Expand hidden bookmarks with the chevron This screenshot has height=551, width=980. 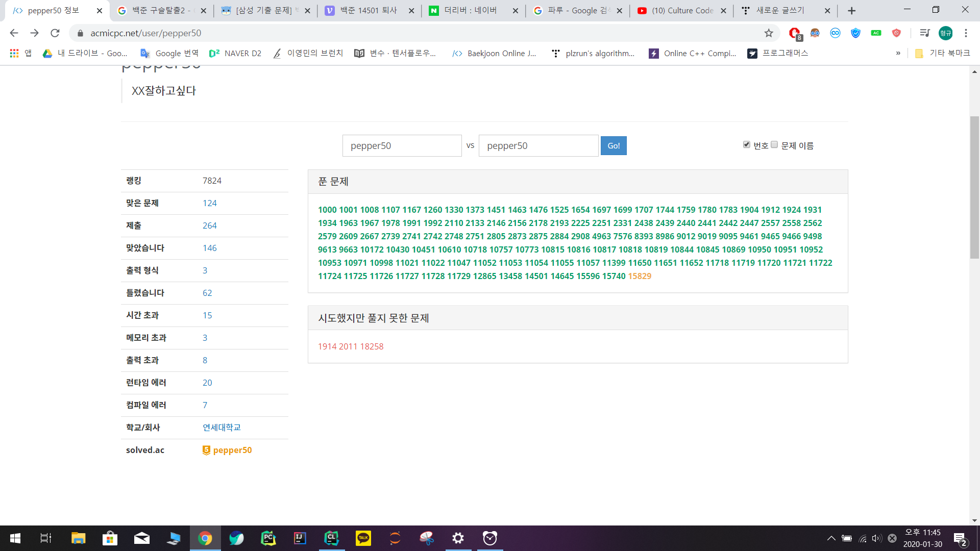[x=898, y=53]
